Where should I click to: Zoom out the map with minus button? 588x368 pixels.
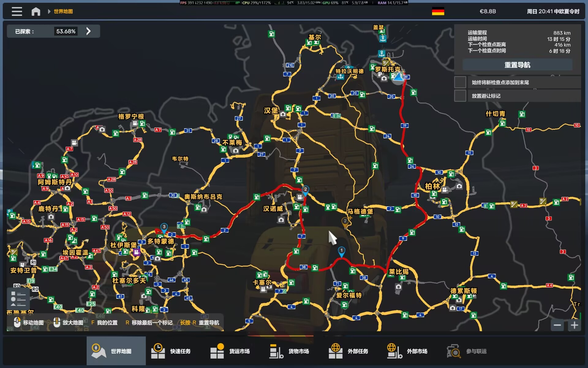click(x=557, y=325)
